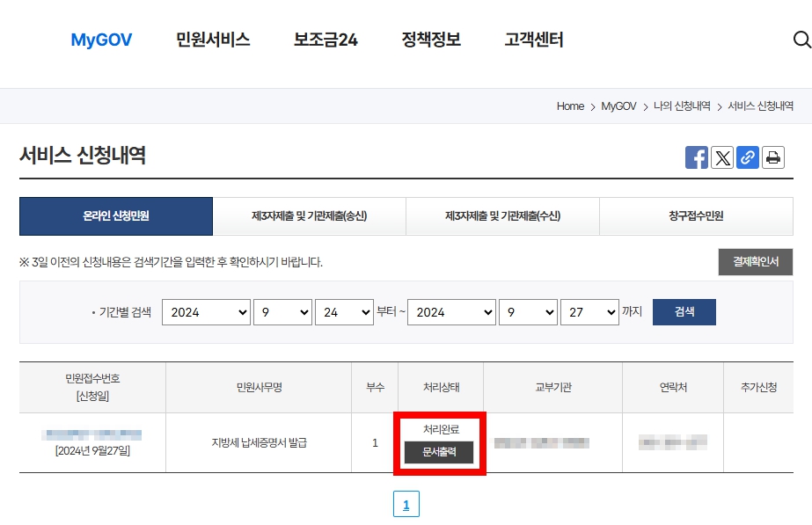
Task: Share page via Facebook icon
Action: click(697, 157)
